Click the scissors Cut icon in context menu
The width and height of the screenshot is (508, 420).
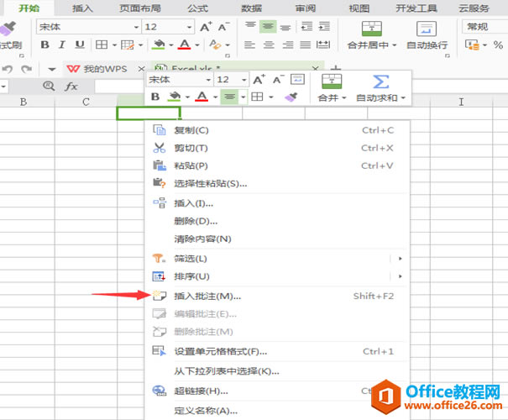[159, 148]
